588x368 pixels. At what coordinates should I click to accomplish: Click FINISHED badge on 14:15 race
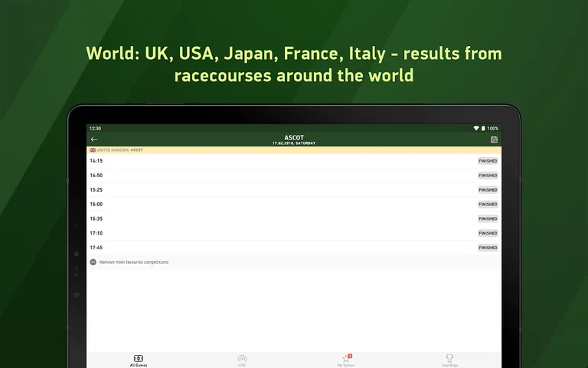click(488, 161)
